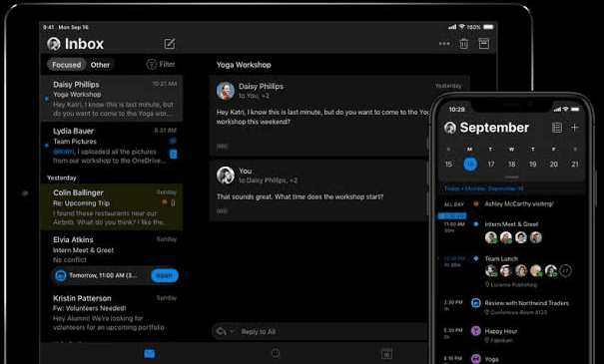Open the Colin Ballinger Re: Upcoming Trip email
The width and height of the screenshot is (604, 364).
click(x=112, y=207)
